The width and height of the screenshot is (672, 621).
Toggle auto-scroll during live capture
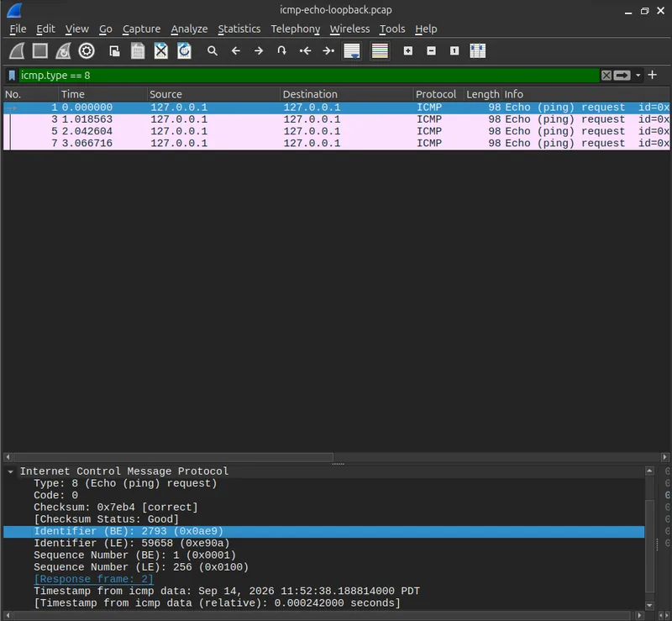tap(352, 51)
